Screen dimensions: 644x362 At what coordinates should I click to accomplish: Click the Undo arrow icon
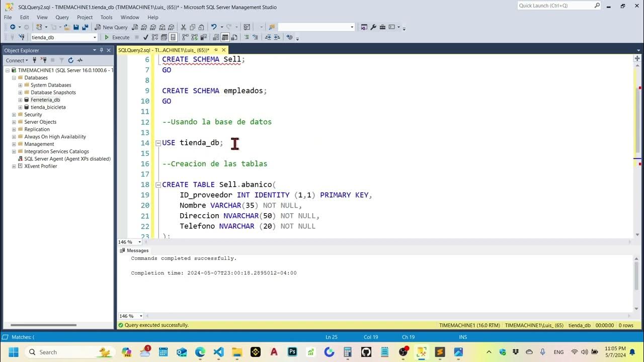[x=214, y=27]
